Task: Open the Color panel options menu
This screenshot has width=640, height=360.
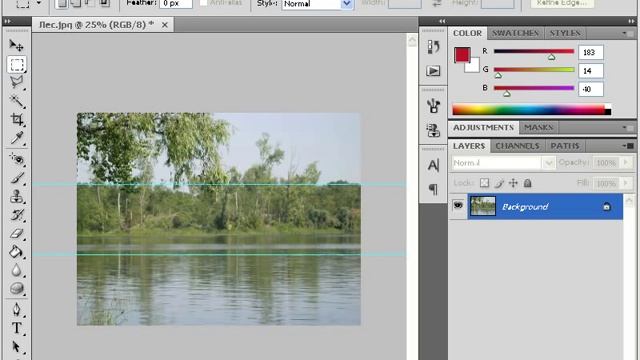Action: [x=627, y=33]
